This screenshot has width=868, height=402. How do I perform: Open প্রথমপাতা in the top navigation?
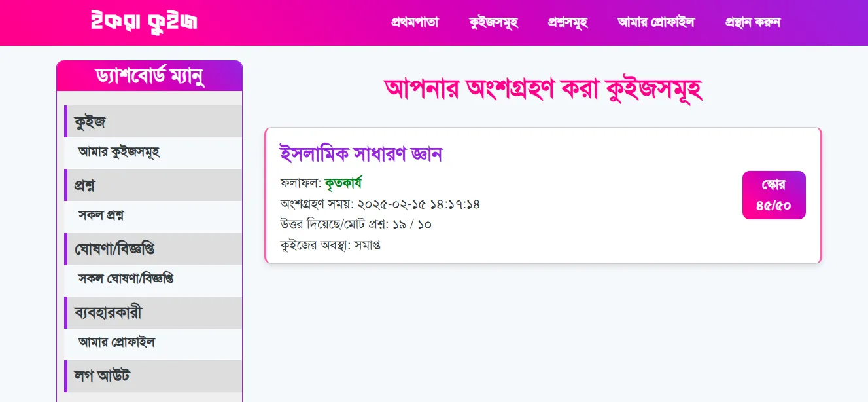415,22
